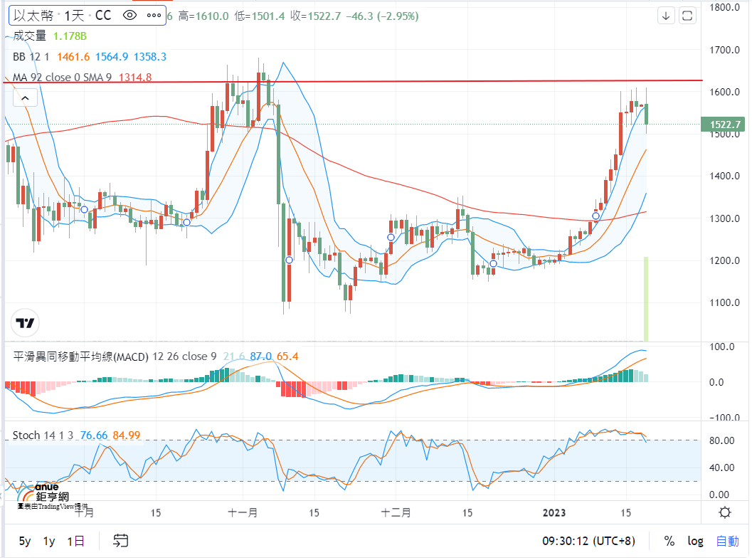Image resolution: width=752 pixels, height=560 pixels.
Task: Click the fullscreen rounded-square icon at top right
Action: pyautogui.click(x=687, y=15)
